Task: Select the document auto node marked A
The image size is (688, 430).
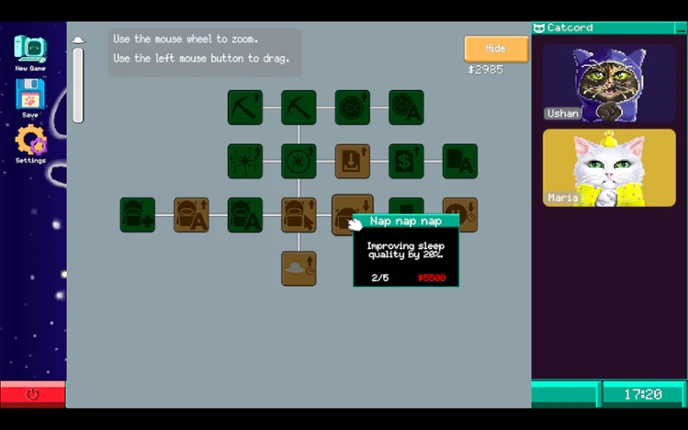Action: click(x=460, y=161)
